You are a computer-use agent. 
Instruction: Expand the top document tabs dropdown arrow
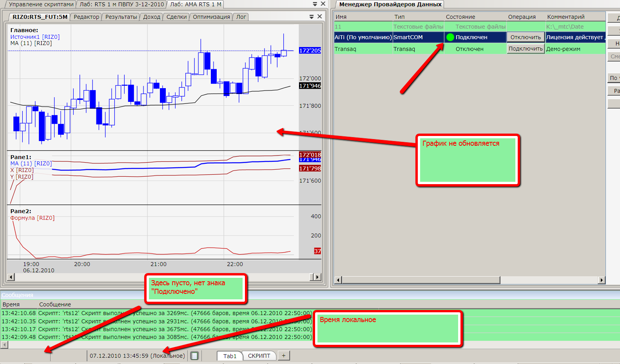315,4
